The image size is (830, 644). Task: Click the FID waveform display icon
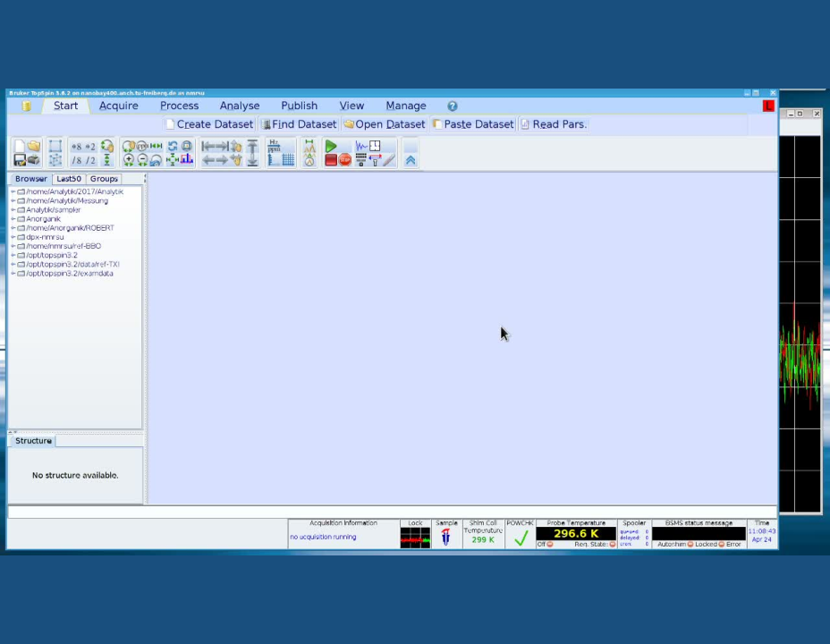(x=361, y=146)
